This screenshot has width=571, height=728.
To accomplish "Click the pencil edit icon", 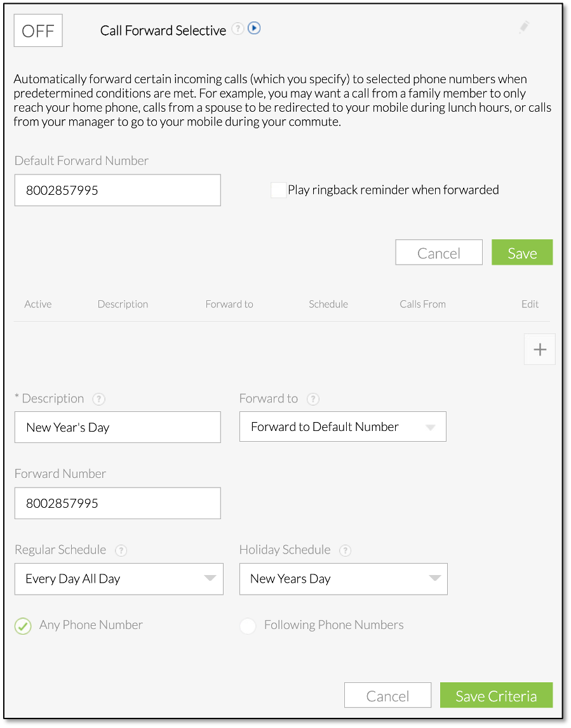I will 524,27.
